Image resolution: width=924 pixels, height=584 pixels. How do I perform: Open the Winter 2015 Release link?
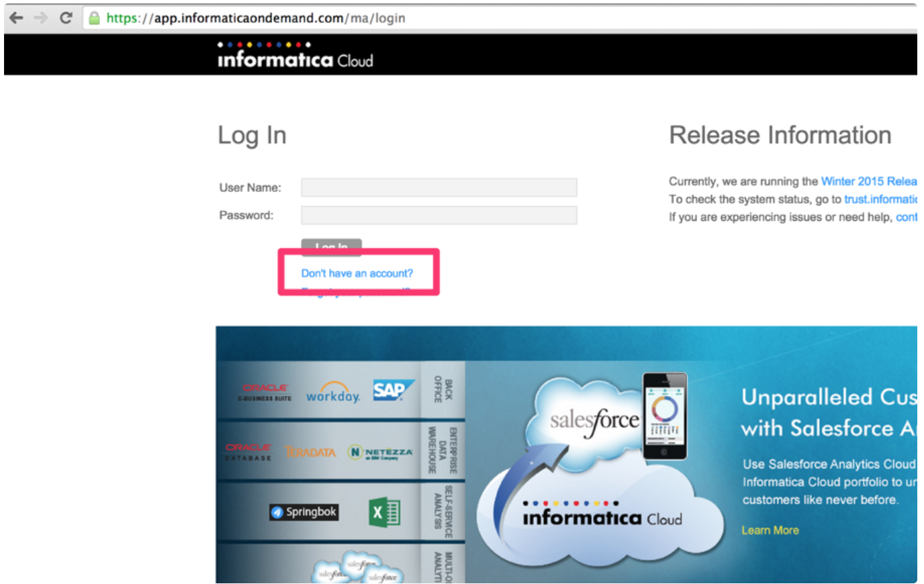click(x=868, y=181)
